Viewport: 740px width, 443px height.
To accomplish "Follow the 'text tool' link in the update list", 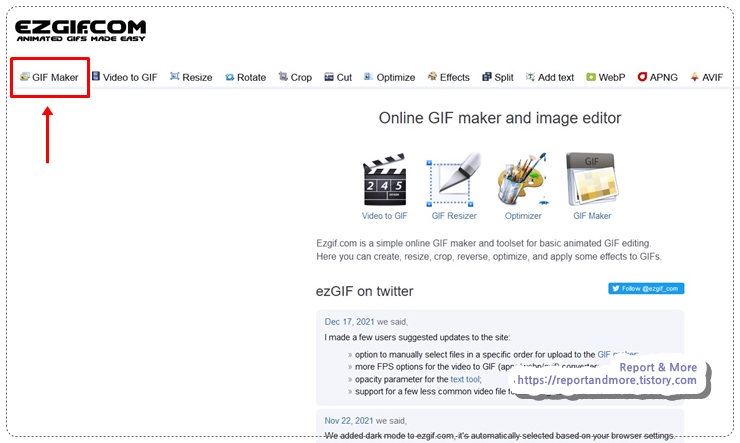I will pyautogui.click(x=465, y=379).
